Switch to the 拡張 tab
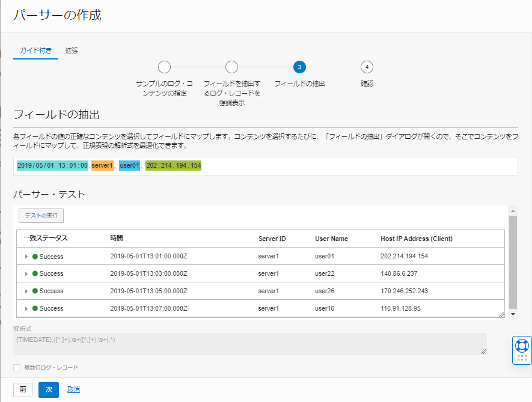This screenshot has height=402, width=532. click(72, 50)
